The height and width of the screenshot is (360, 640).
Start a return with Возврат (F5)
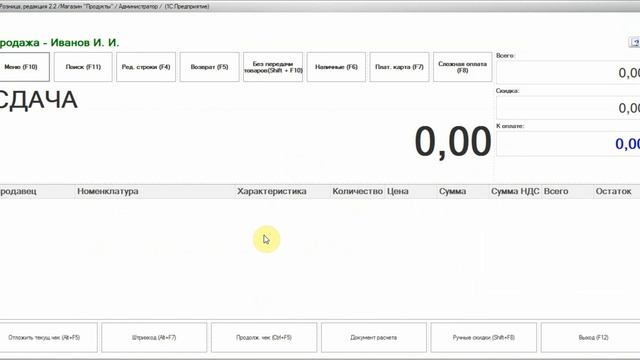[209, 67]
